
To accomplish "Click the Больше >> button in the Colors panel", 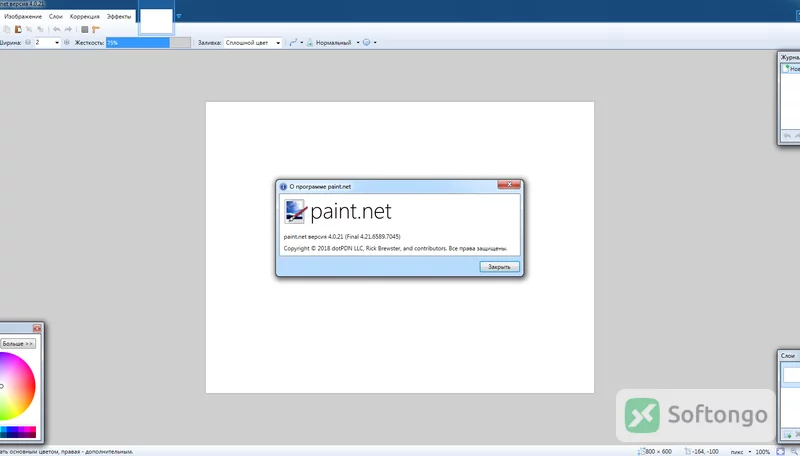I will (x=18, y=344).
